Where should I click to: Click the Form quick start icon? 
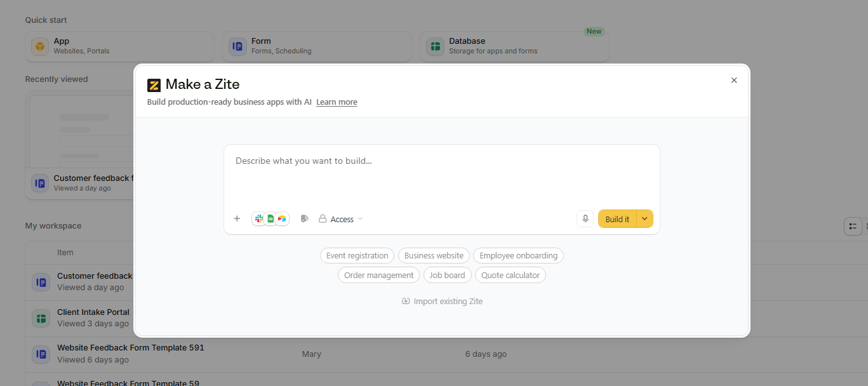[237, 46]
